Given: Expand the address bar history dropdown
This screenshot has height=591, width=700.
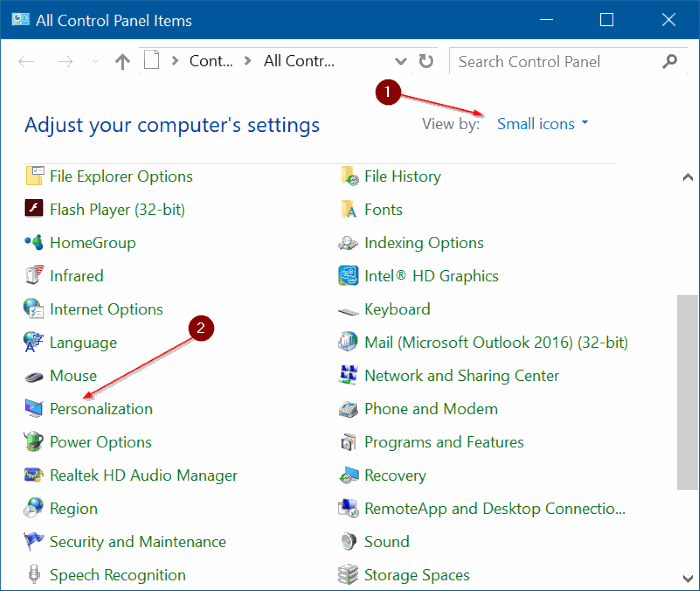Looking at the screenshot, I should pos(402,61).
